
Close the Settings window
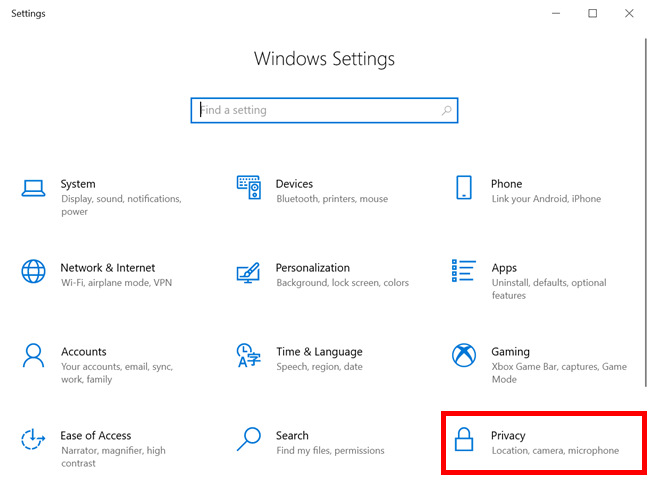[629, 13]
